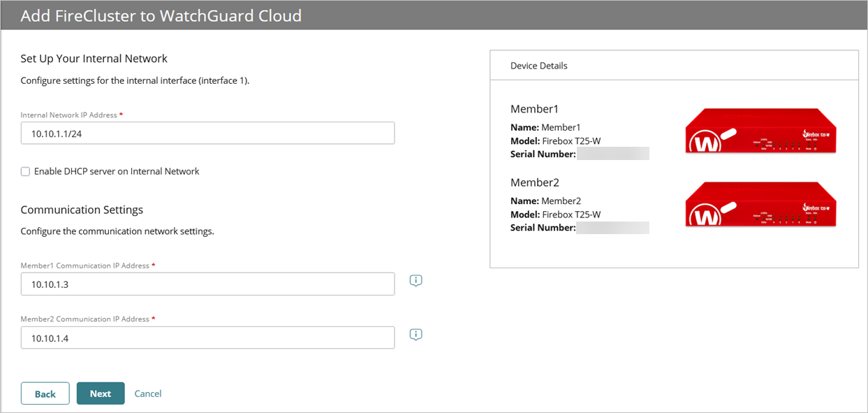Select the Member1 Firebox T25-W device image

click(x=760, y=131)
